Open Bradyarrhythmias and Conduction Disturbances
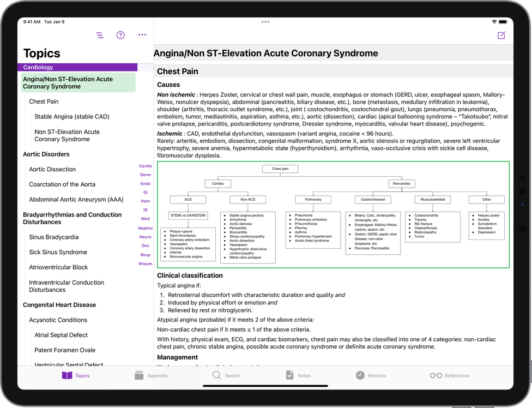 pos(72,218)
